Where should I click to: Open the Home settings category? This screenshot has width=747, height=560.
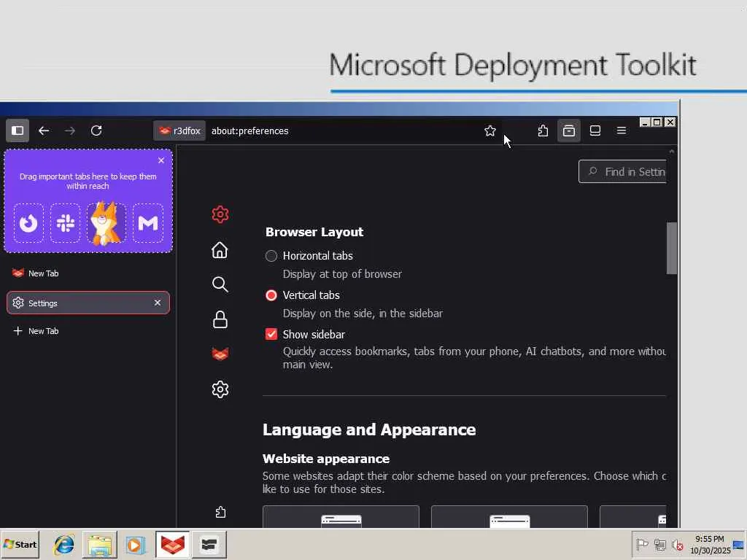pyautogui.click(x=220, y=250)
